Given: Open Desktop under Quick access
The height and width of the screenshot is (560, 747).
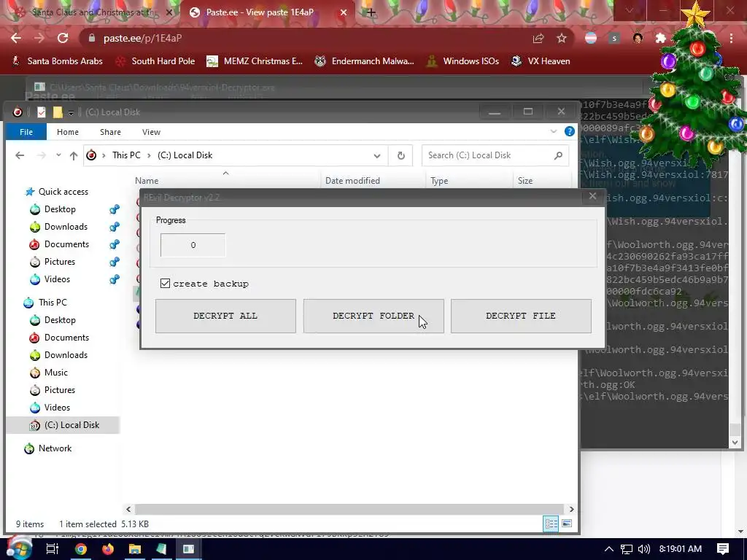Looking at the screenshot, I should pos(60,209).
